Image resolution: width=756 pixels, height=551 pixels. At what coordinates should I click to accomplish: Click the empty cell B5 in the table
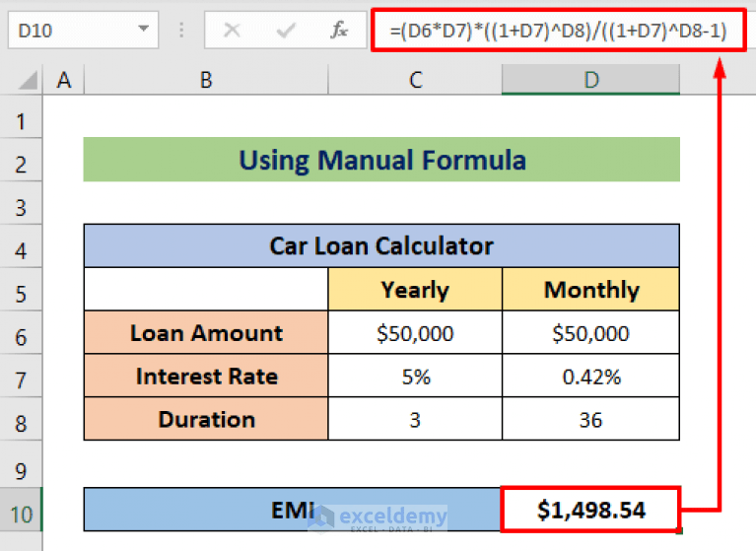pyautogui.click(x=206, y=289)
